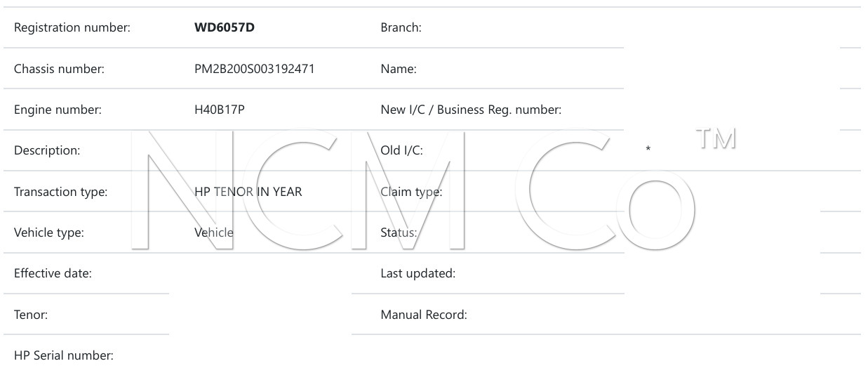Click the Branch label
This screenshot has height=380, width=868.
[401, 28]
